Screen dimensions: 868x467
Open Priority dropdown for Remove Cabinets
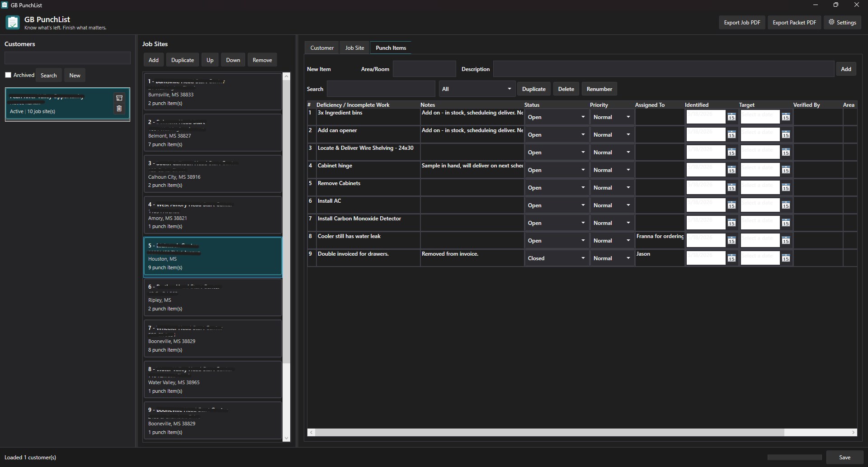point(612,188)
